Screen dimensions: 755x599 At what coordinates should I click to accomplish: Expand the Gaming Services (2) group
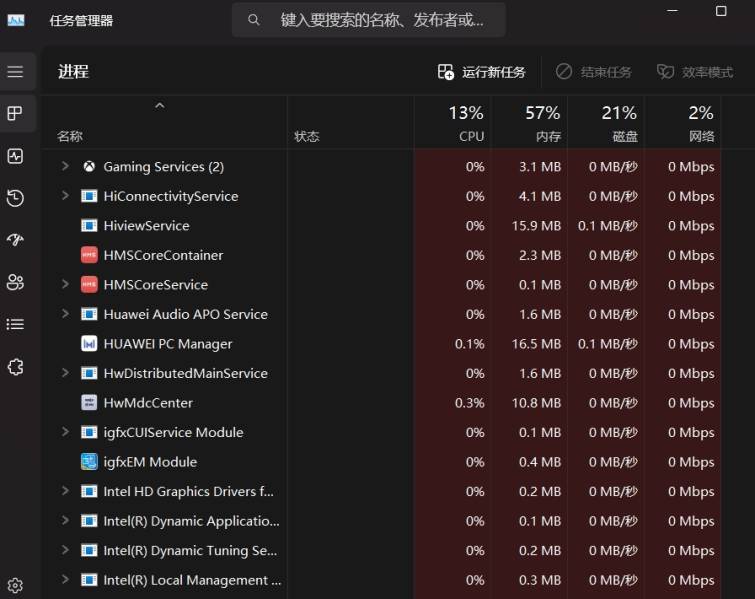[65, 166]
